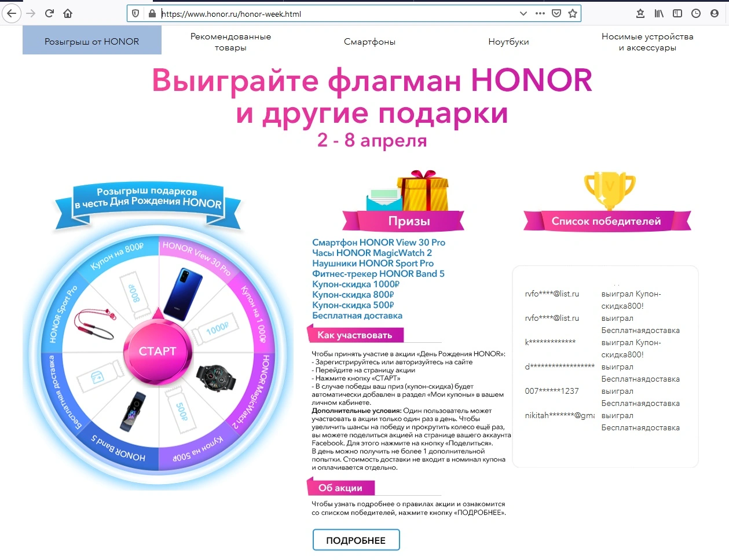729x560 pixels.
Task: Click the Об акции heading
Action: (x=340, y=488)
